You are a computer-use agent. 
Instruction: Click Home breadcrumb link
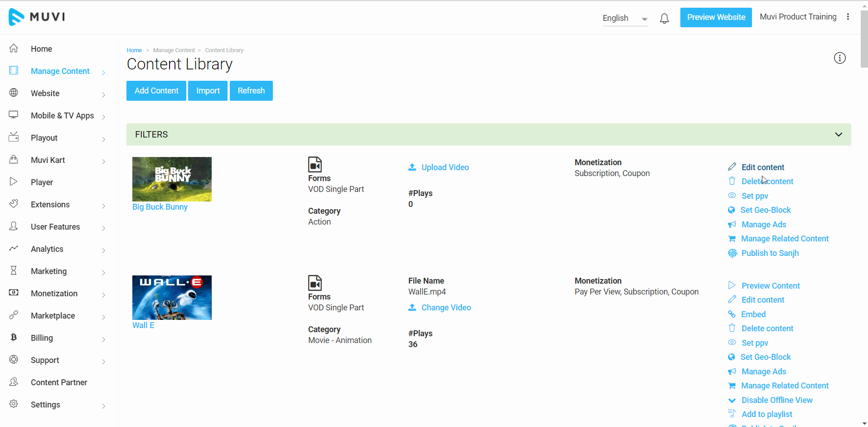click(134, 50)
